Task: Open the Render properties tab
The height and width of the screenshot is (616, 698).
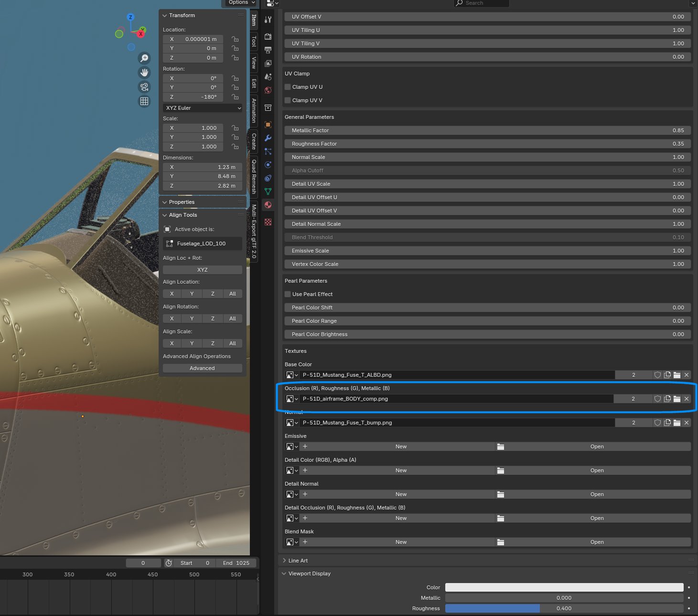Action: tap(268, 36)
